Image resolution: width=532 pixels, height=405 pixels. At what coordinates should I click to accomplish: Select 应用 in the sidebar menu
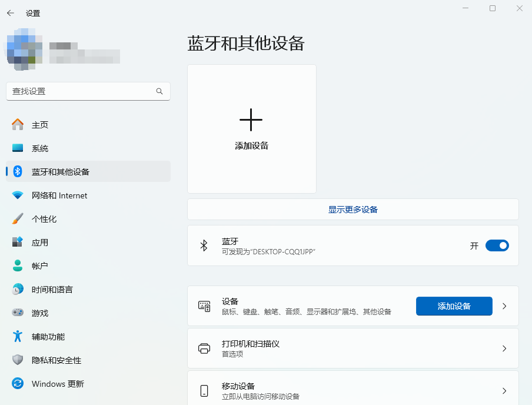(x=40, y=243)
